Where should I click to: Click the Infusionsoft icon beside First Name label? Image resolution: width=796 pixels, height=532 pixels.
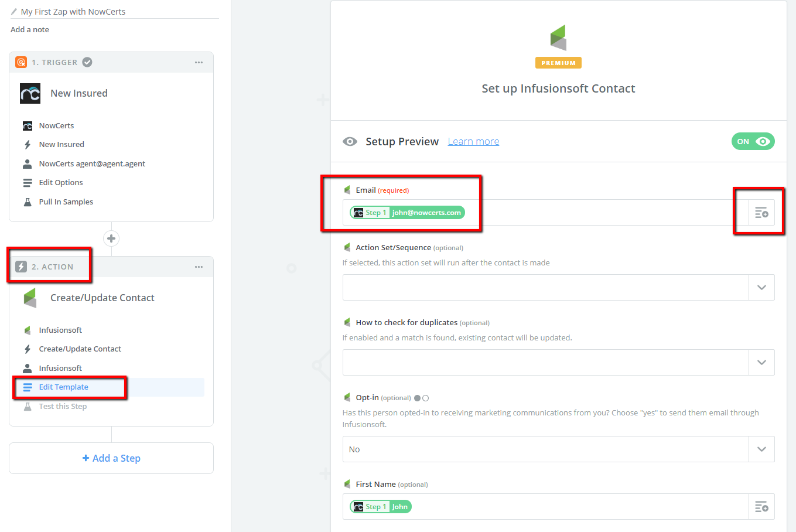tap(347, 484)
